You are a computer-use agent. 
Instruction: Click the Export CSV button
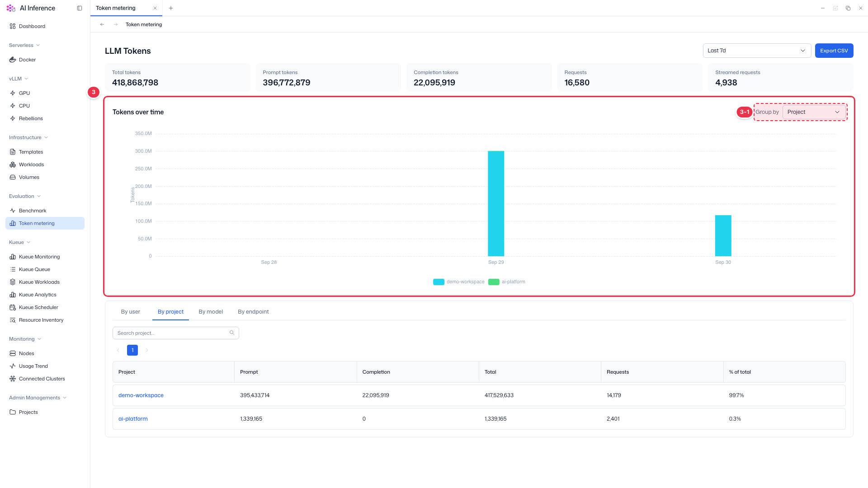[834, 51]
